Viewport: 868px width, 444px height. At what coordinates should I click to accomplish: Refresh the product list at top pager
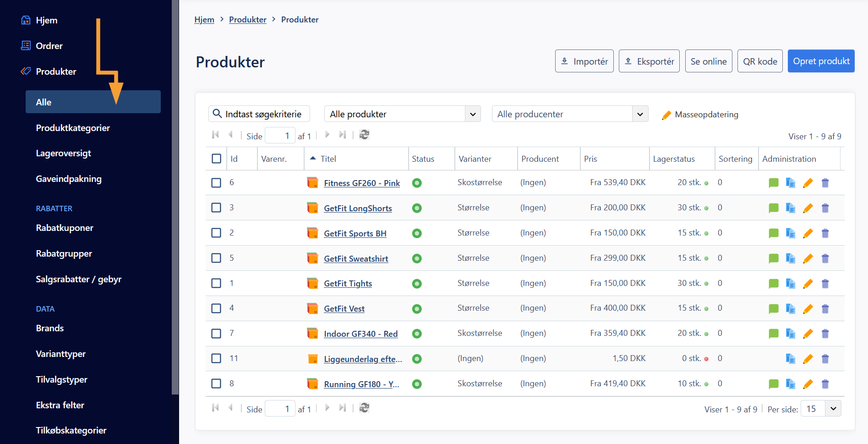[x=364, y=135]
